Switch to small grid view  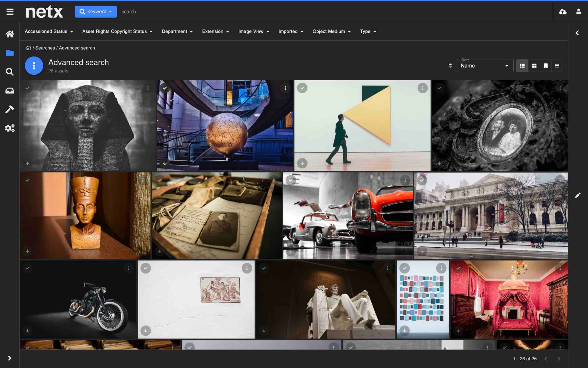(522, 66)
